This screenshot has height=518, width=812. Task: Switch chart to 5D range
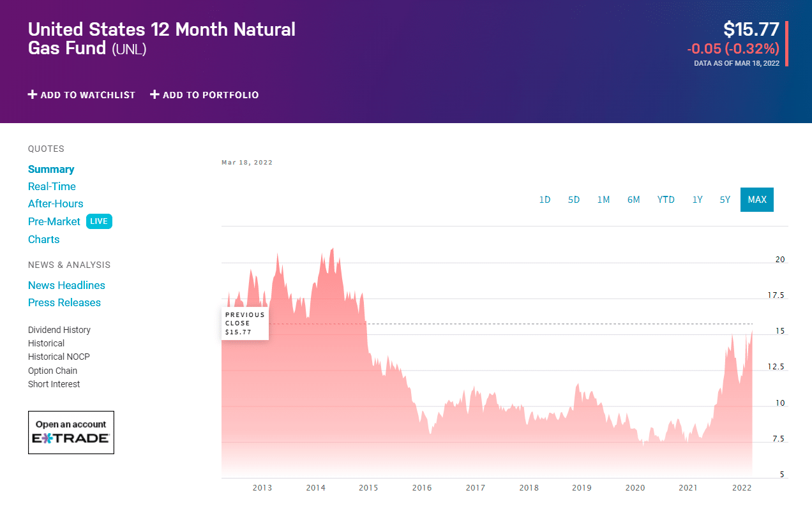[574, 200]
